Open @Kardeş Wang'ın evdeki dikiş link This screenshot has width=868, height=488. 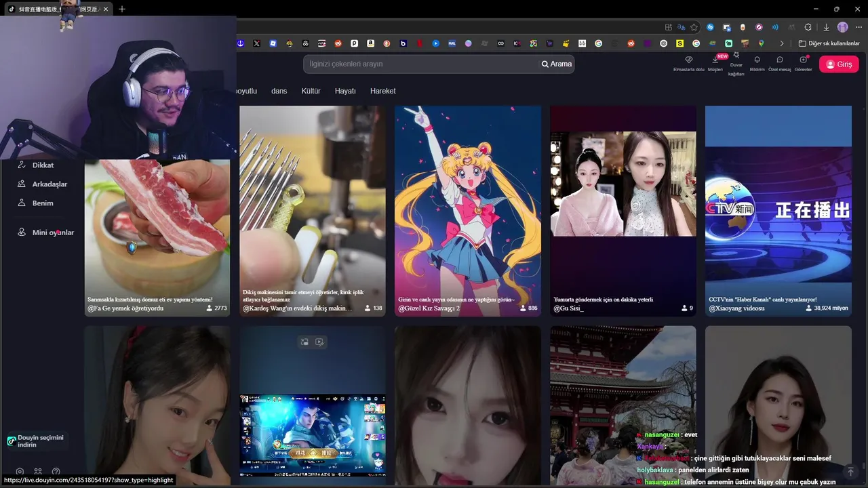[297, 308]
